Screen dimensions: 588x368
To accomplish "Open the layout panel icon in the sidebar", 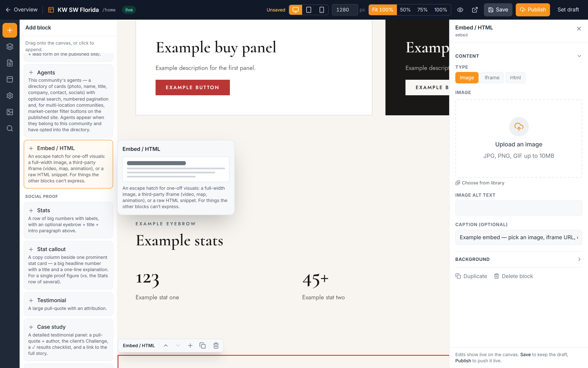I will [10, 79].
